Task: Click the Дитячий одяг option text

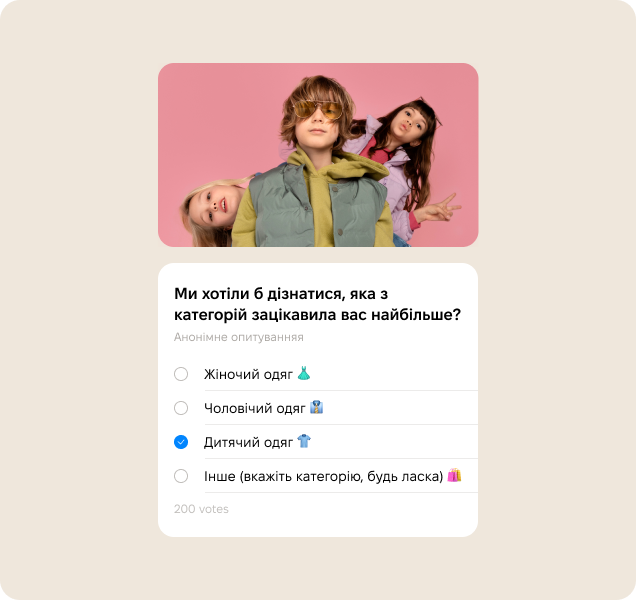Action: [x=248, y=442]
